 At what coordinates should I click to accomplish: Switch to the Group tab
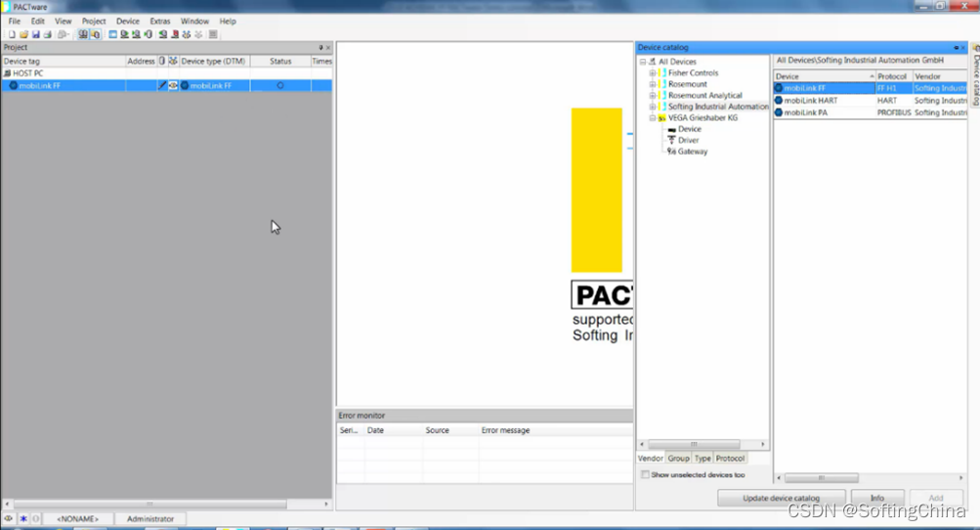pos(678,459)
